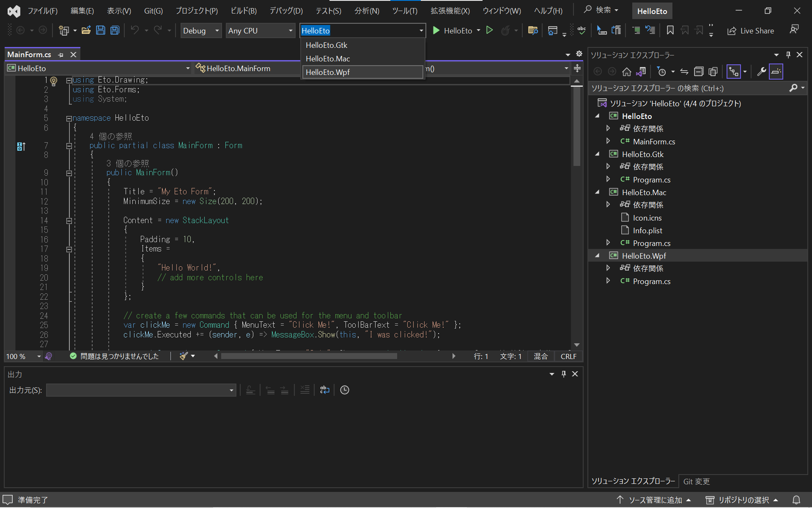Click the Home icon in Solution Explorer
Image resolution: width=812 pixels, height=508 pixels.
pos(627,72)
